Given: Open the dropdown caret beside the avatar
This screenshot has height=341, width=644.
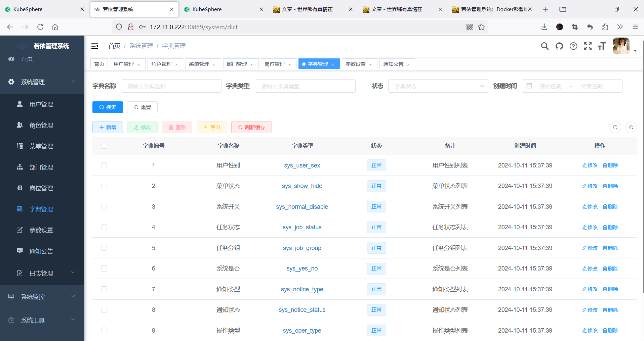Looking at the screenshot, I should coord(635,51).
